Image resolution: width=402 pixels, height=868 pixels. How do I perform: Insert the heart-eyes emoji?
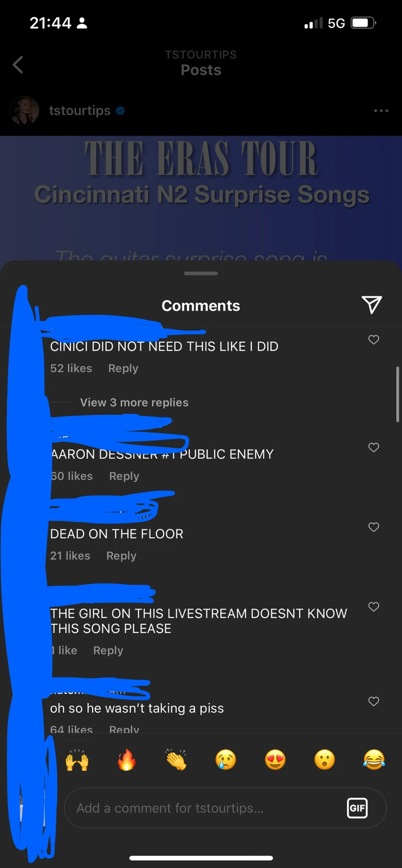[x=275, y=760]
